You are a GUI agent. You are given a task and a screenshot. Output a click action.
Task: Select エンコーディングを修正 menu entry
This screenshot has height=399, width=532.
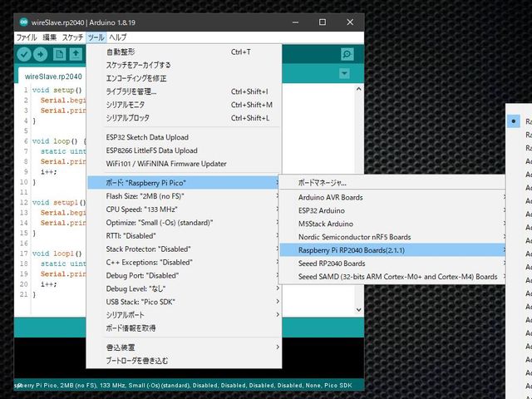[184, 78]
